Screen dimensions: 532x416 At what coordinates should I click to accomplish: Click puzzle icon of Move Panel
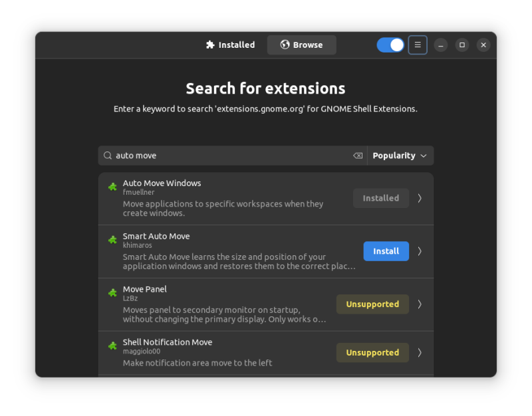112,293
